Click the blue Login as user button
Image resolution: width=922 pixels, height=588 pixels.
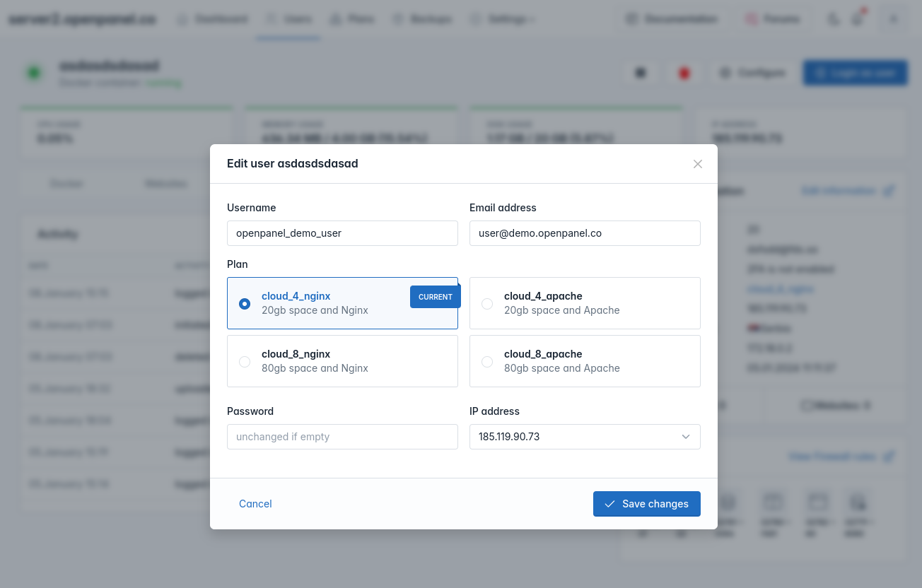click(x=855, y=73)
